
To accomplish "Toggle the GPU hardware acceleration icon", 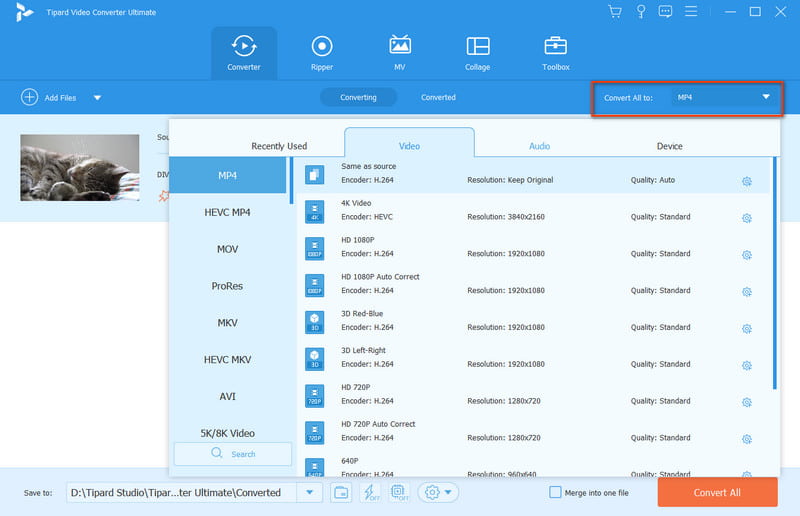I will click(399, 493).
